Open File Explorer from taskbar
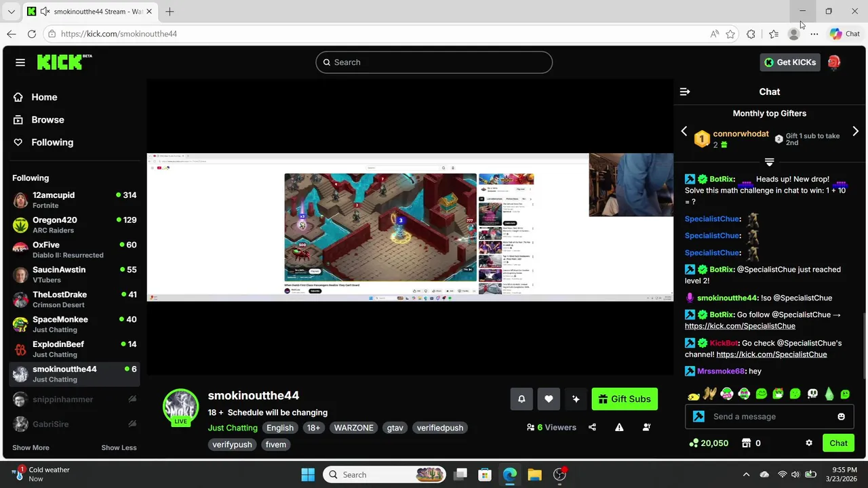Viewport: 868px width, 488px height. pos(534,474)
